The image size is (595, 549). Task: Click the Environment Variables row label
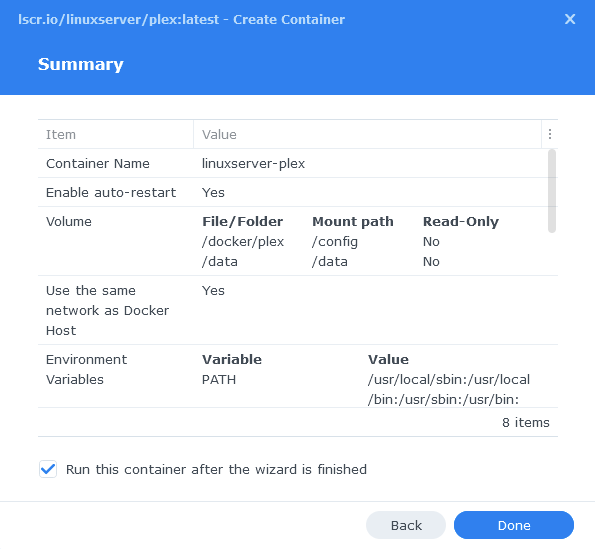click(87, 370)
